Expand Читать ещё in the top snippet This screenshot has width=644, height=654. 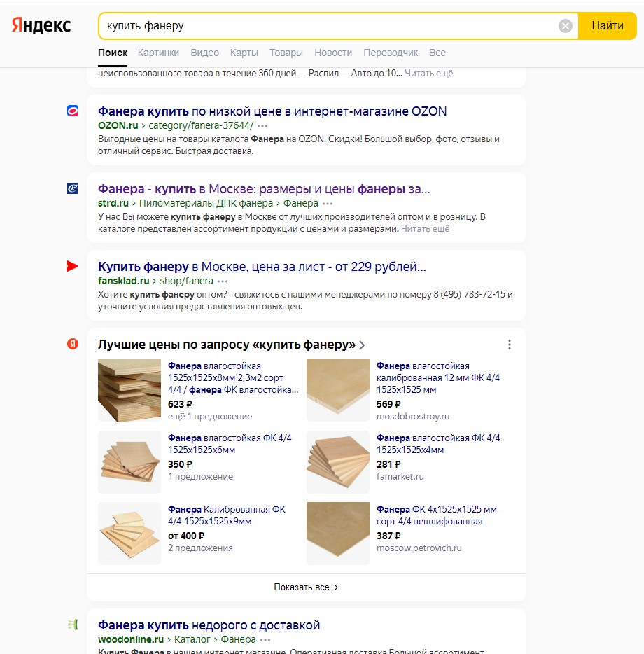tap(429, 74)
